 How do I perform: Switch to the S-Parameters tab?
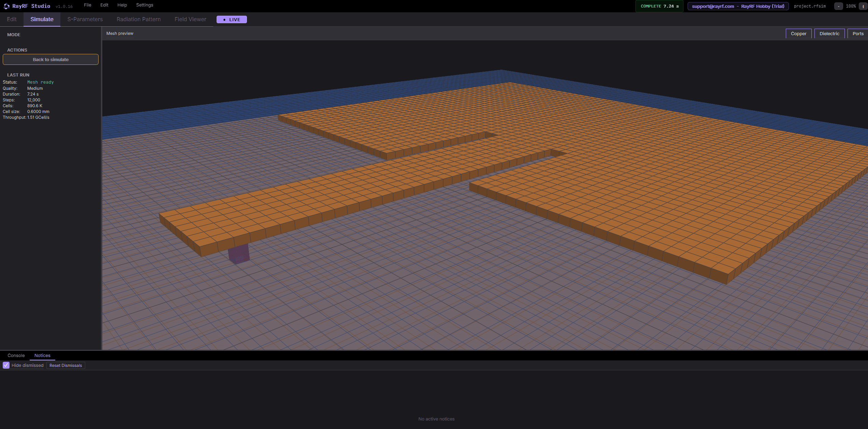click(85, 19)
